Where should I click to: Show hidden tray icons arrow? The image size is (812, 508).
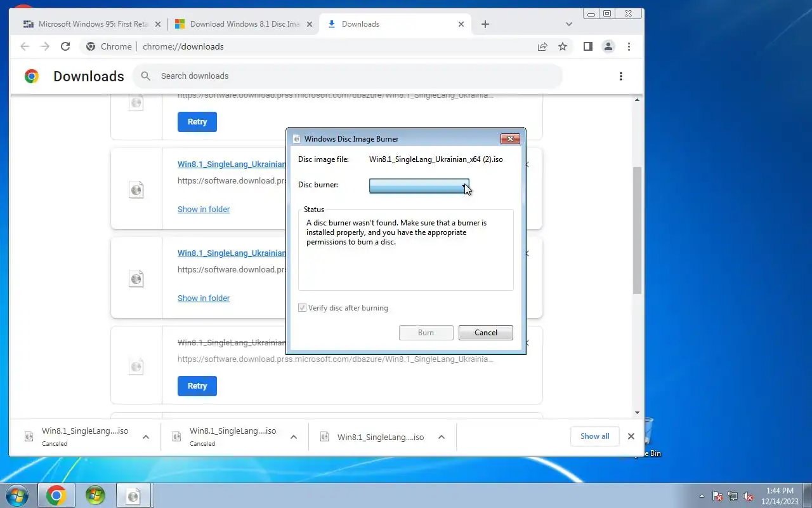point(702,496)
